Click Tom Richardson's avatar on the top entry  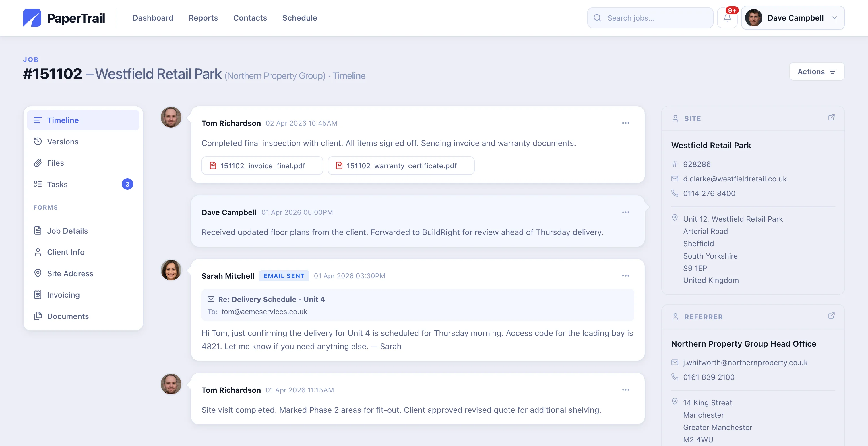point(171,118)
